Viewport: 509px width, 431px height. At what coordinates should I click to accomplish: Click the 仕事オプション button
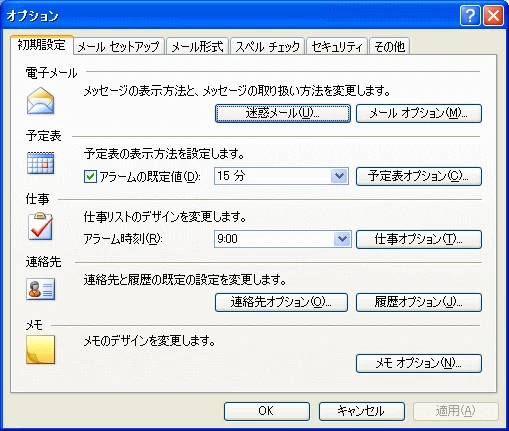pyautogui.click(x=419, y=239)
